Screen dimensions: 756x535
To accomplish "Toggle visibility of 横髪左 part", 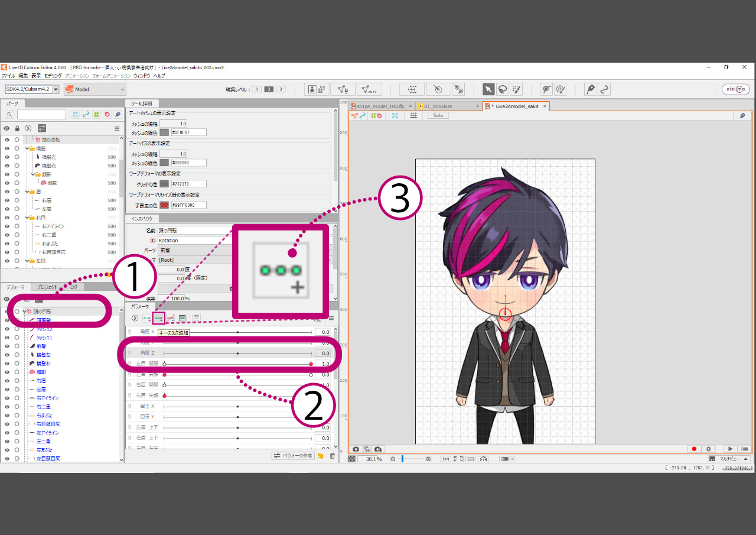I will (7, 157).
